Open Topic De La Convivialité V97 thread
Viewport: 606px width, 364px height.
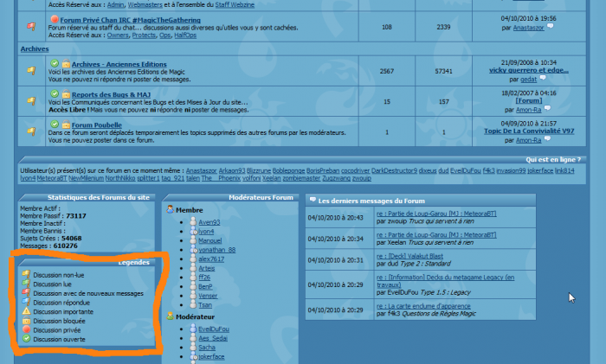pos(529,131)
